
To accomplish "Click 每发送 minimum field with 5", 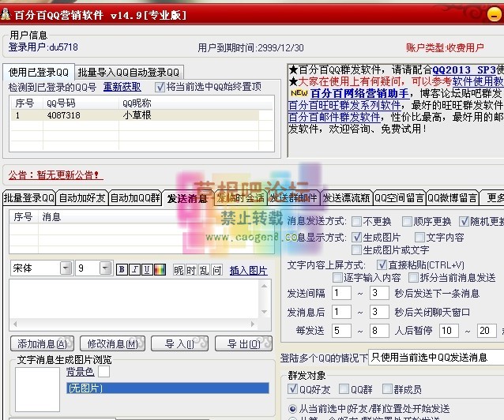I will tap(341, 330).
